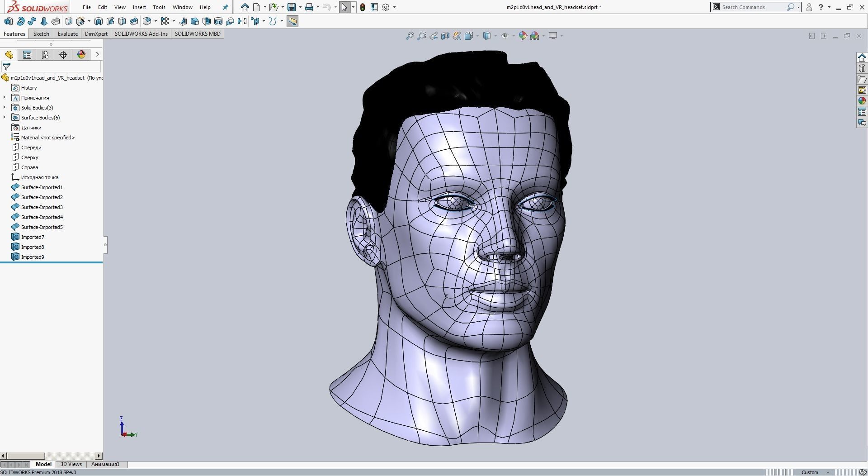Open the Open-file dropdown arrow
This screenshot has height=476, width=868.
click(283, 7)
